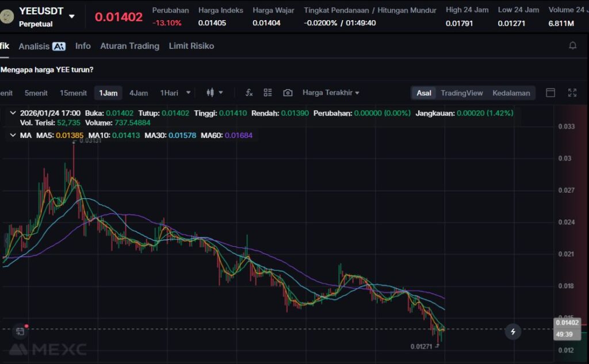
Task: Take a chart snapshot with camera icon
Action: pyautogui.click(x=288, y=93)
